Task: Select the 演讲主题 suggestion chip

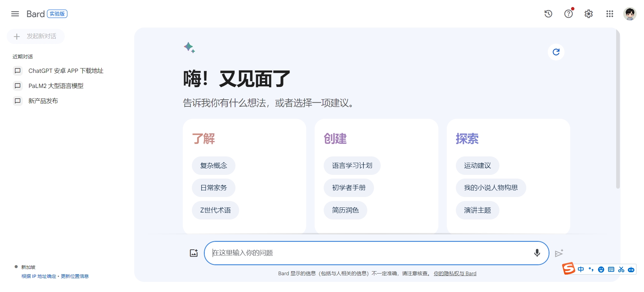Action: 478,210
